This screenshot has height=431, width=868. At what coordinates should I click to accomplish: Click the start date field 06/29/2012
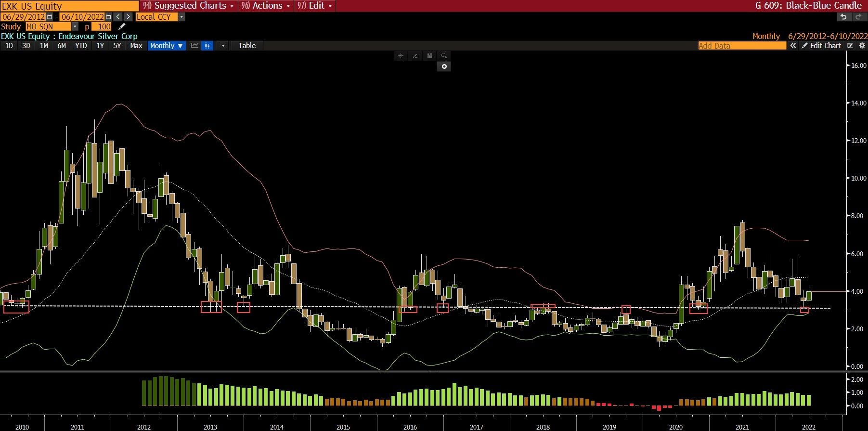coord(23,17)
